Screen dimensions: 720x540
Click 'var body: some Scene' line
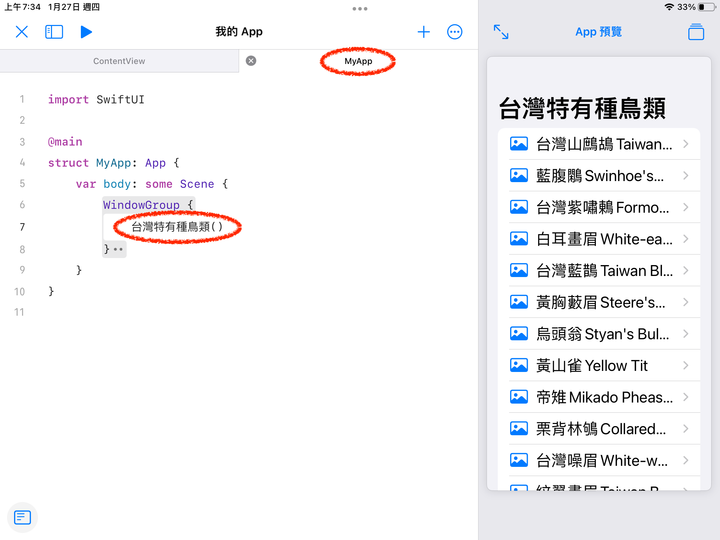click(152, 184)
